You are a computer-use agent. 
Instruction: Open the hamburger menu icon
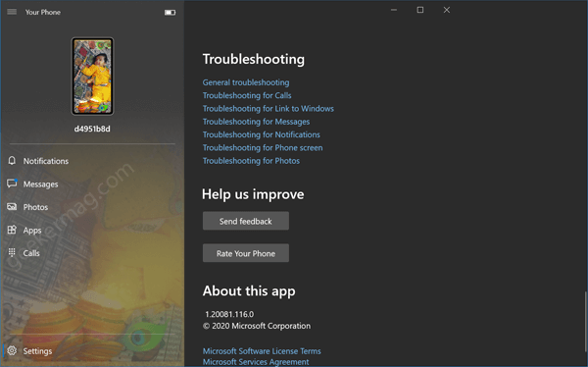point(12,12)
